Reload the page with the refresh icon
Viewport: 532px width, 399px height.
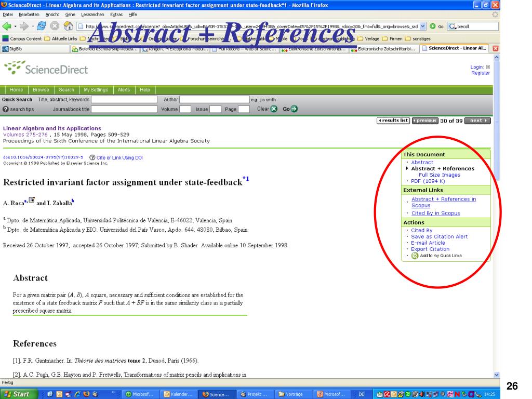coord(42,26)
